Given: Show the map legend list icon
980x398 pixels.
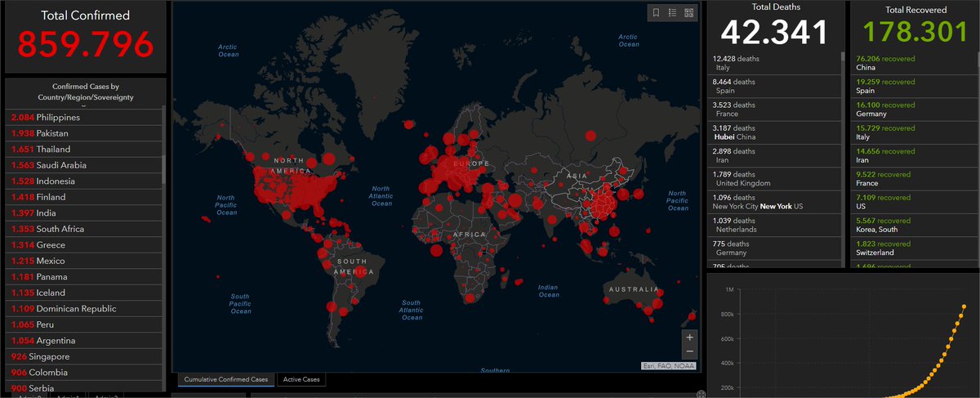Looking at the screenshot, I should 672,12.
